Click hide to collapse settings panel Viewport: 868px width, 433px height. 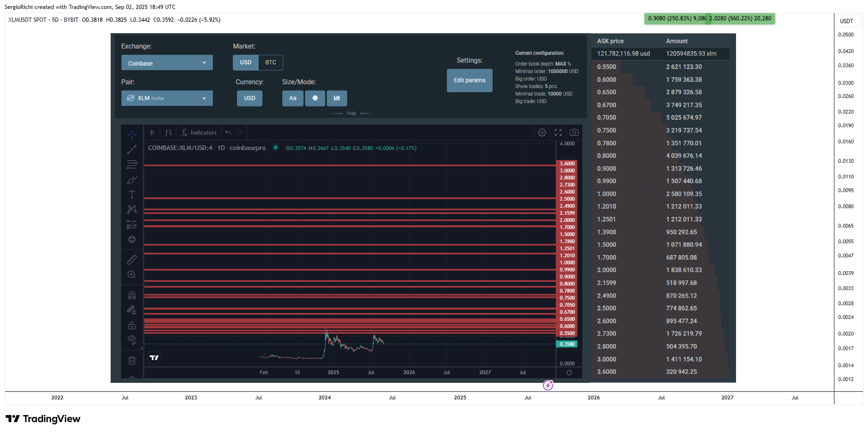coord(351,114)
